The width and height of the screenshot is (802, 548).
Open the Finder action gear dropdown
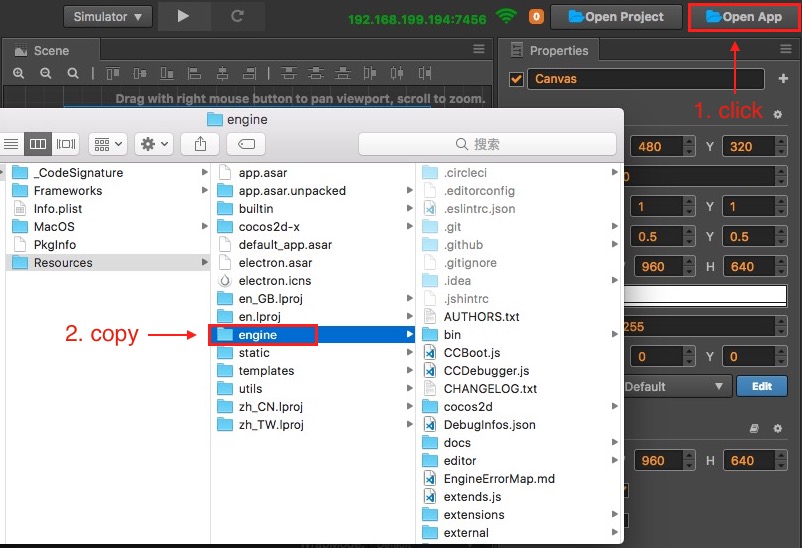click(154, 144)
